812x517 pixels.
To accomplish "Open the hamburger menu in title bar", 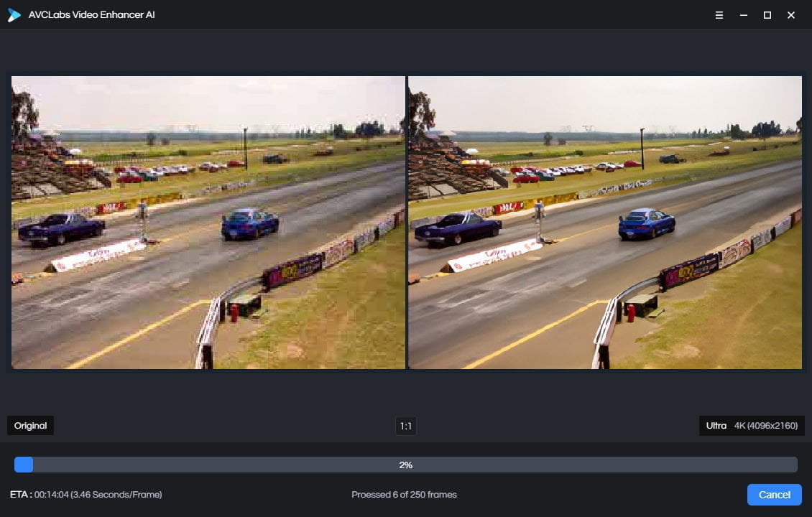I will click(719, 15).
